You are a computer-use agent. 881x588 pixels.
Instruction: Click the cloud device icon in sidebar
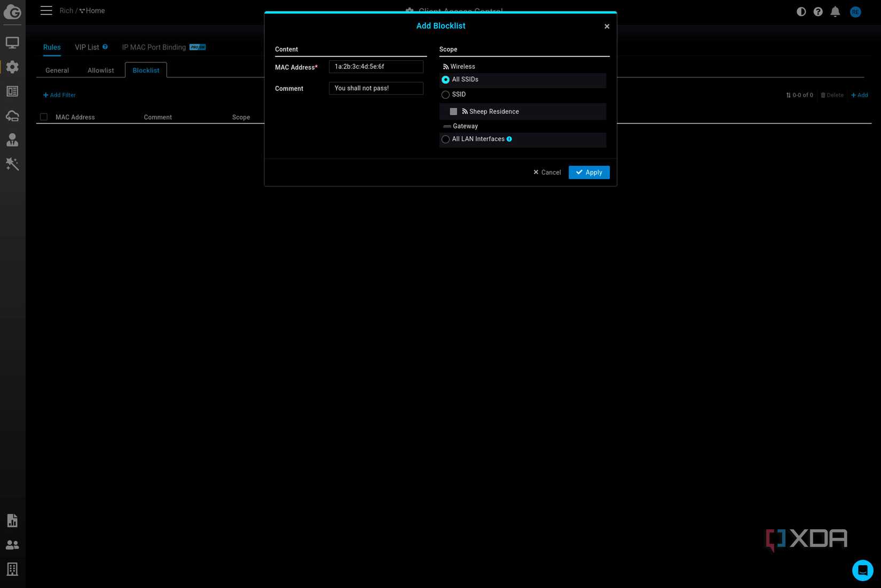(13, 116)
